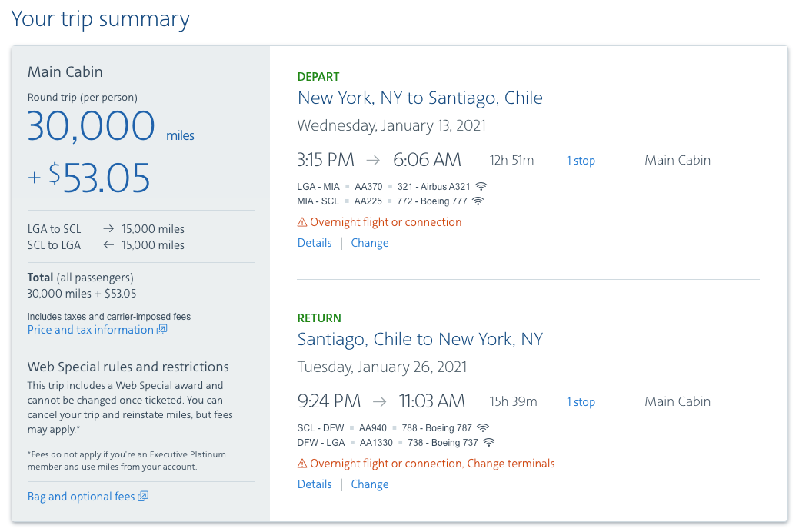Click the Web Special rules and restrictions heading
Screen dimensions: 799x532
pos(128,367)
